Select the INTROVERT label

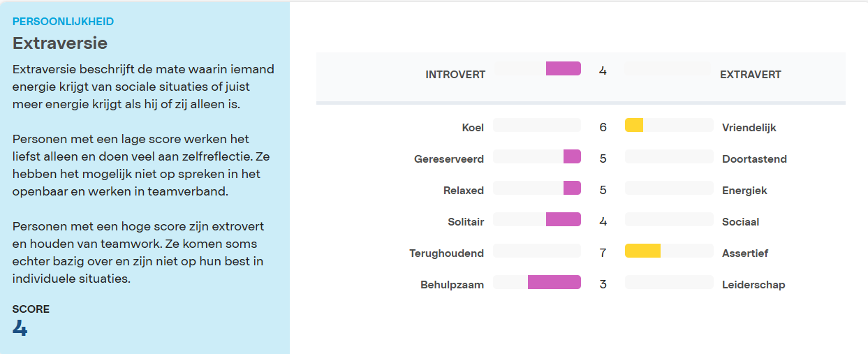455,75
